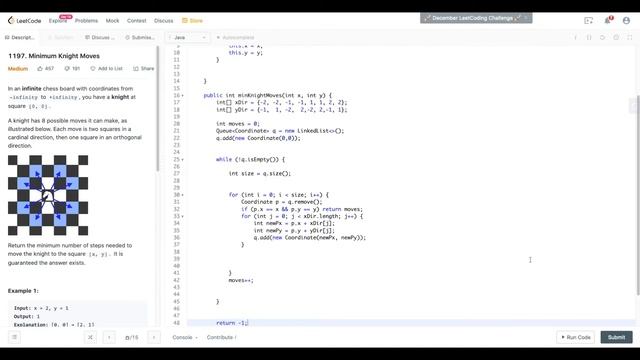Click Add to List

(107, 69)
